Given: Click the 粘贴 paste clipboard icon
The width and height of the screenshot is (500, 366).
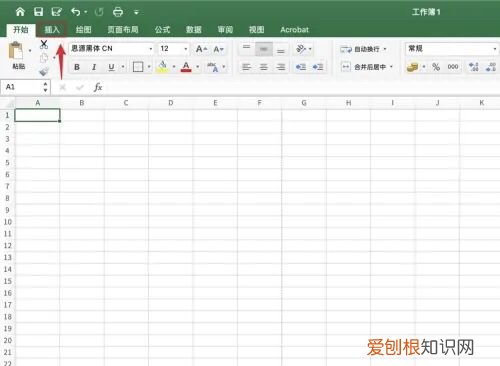Looking at the screenshot, I should click(x=16, y=52).
